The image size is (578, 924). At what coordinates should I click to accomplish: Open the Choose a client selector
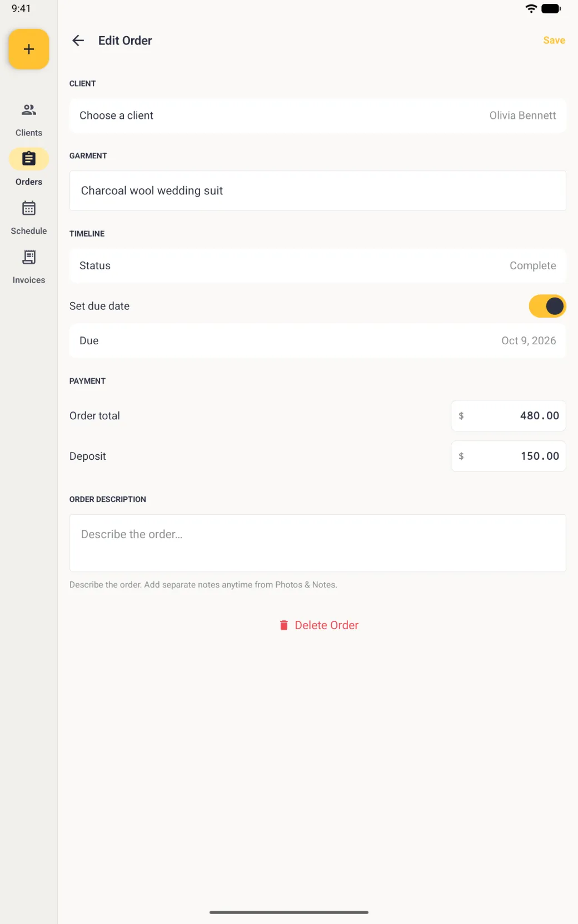pos(318,115)
